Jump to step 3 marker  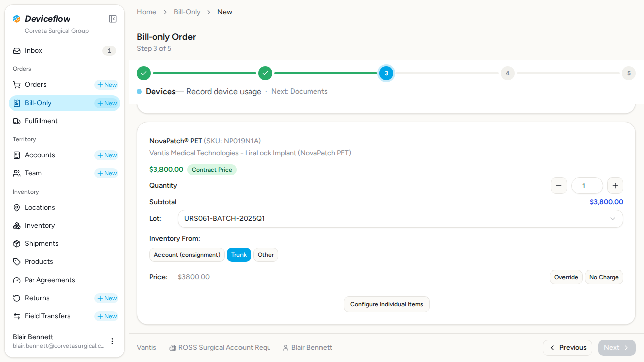coord(386,73)
